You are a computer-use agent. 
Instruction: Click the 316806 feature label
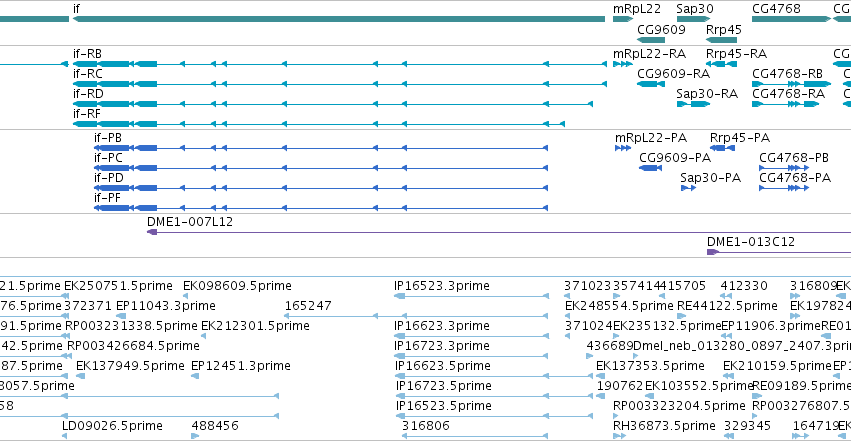[x=426, y=426]
